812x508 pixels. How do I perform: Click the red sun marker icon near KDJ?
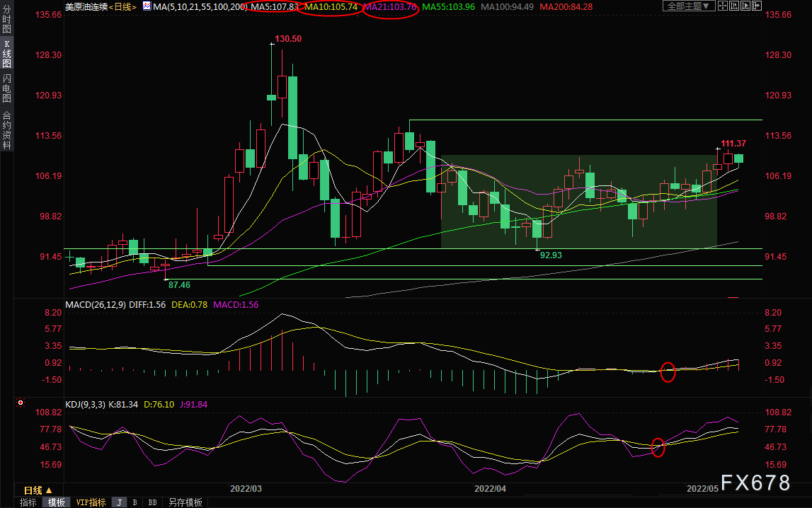coord(21,403)
